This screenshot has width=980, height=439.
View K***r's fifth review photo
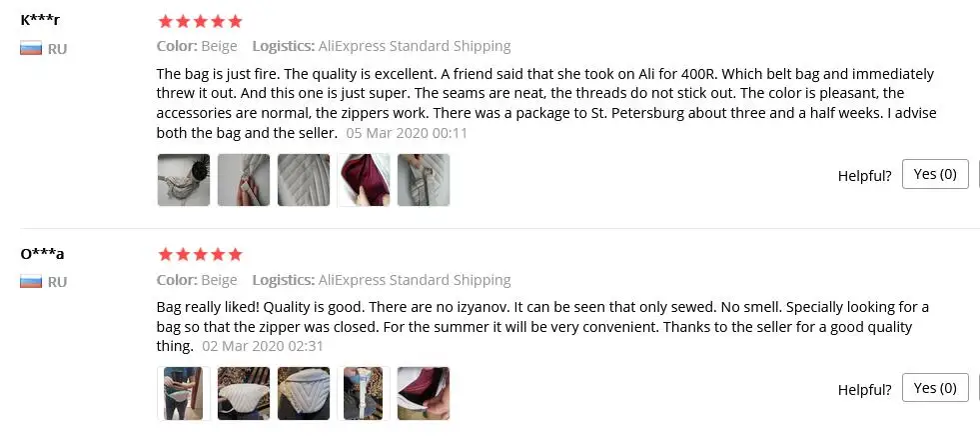[x=424, y=180]
